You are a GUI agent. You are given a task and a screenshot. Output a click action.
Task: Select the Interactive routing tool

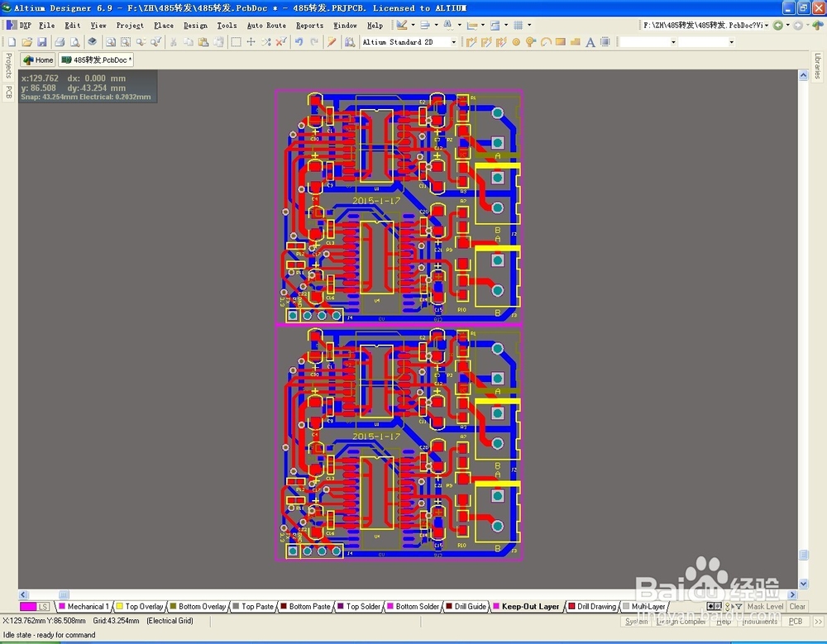pos(471,41)
